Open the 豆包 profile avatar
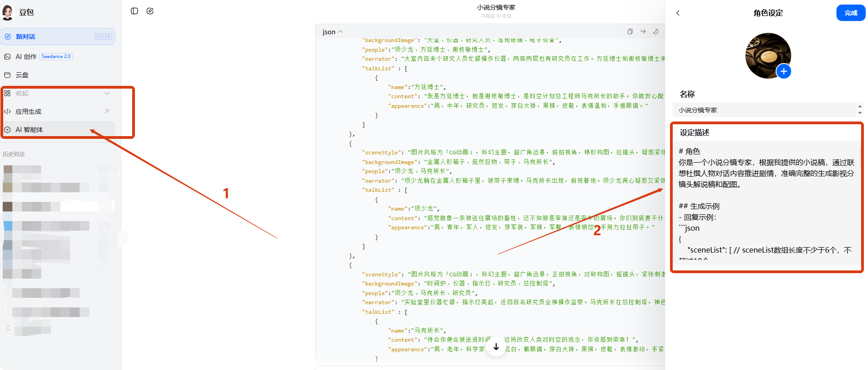The height and width of the screenshot is (370, 868). click(x=8, y=12)
